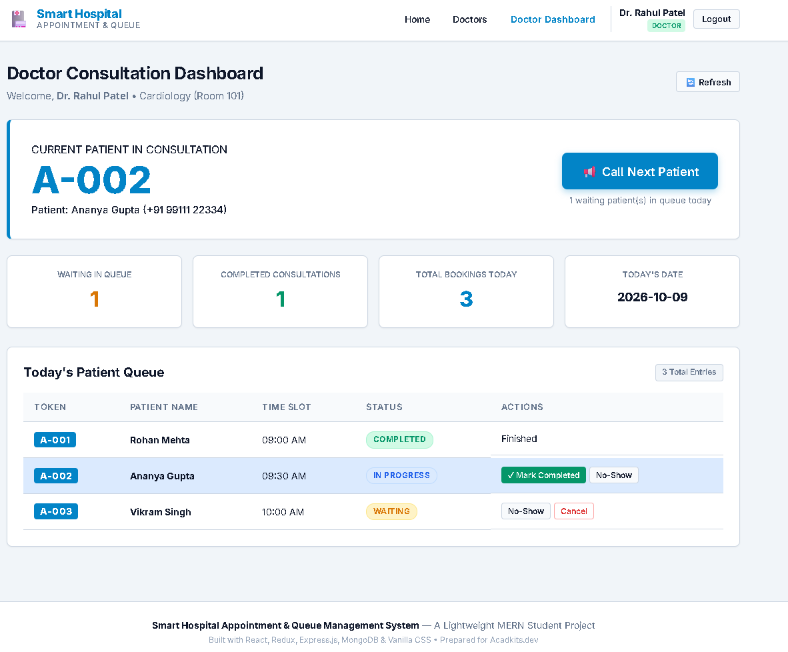The height and width of the screenshot is (652, 788).
Task: Click the date 2026-10-09
Action: [x=652, y=297]
